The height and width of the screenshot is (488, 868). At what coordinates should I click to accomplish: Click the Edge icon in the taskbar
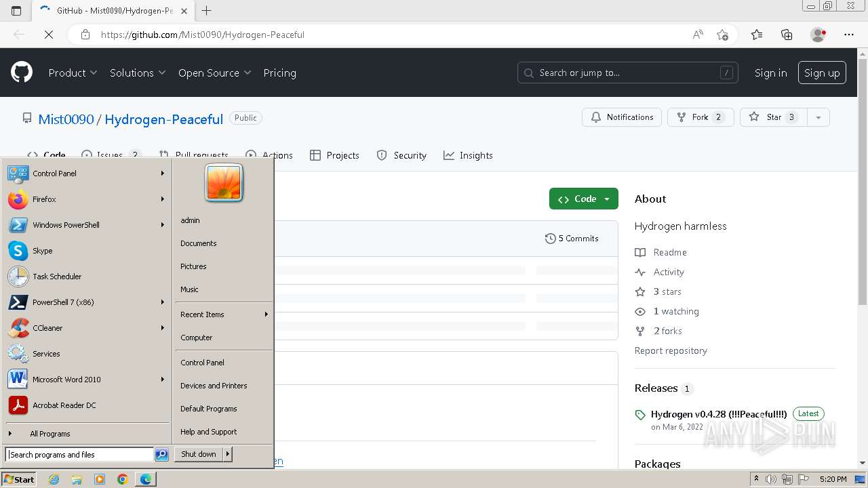point(146,479)
